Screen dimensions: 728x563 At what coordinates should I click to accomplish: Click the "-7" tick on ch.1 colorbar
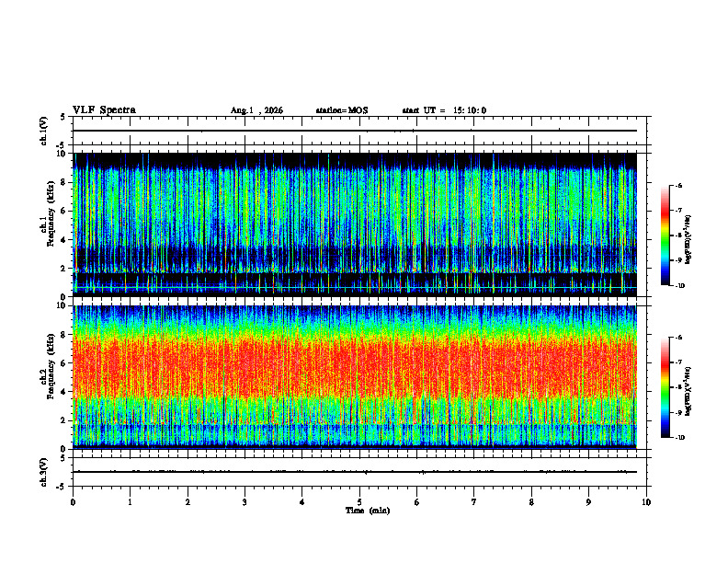point(678,211)
